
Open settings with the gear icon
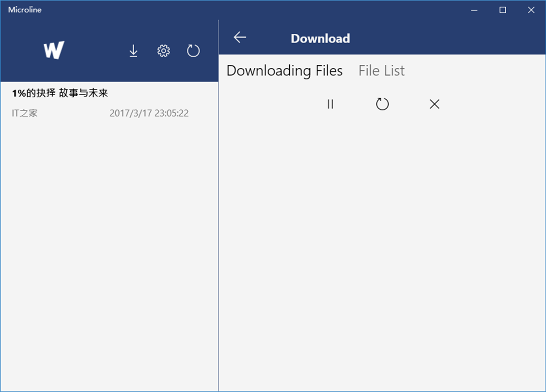(164, 51)
